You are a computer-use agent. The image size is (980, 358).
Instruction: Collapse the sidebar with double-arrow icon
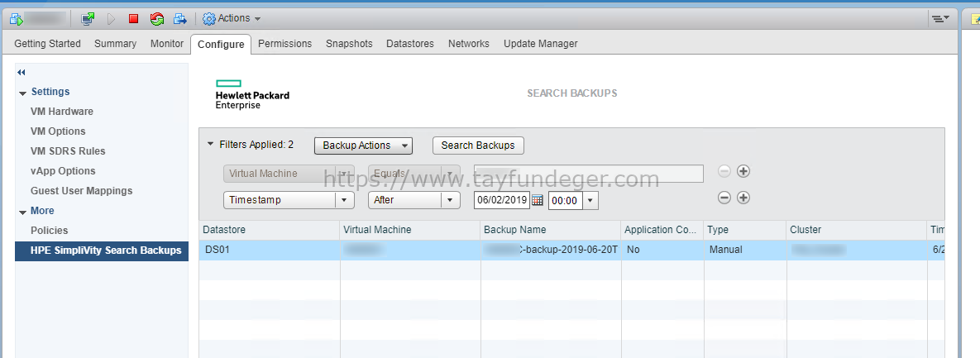click(x=22, y=73)
